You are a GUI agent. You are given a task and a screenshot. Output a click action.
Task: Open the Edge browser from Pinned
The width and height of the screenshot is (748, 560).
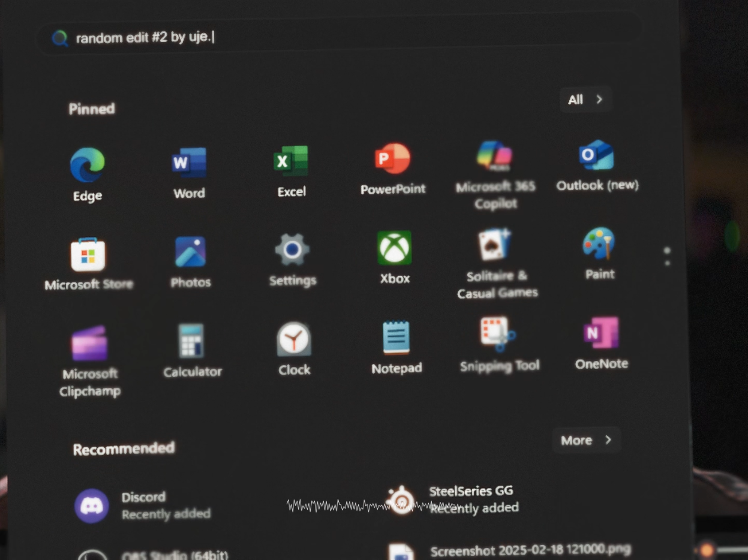[88, 174]
